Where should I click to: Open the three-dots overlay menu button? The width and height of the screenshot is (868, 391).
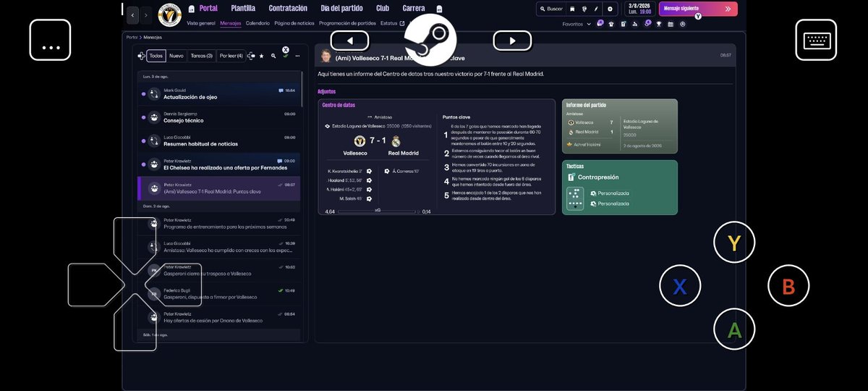tap(50, 40)
